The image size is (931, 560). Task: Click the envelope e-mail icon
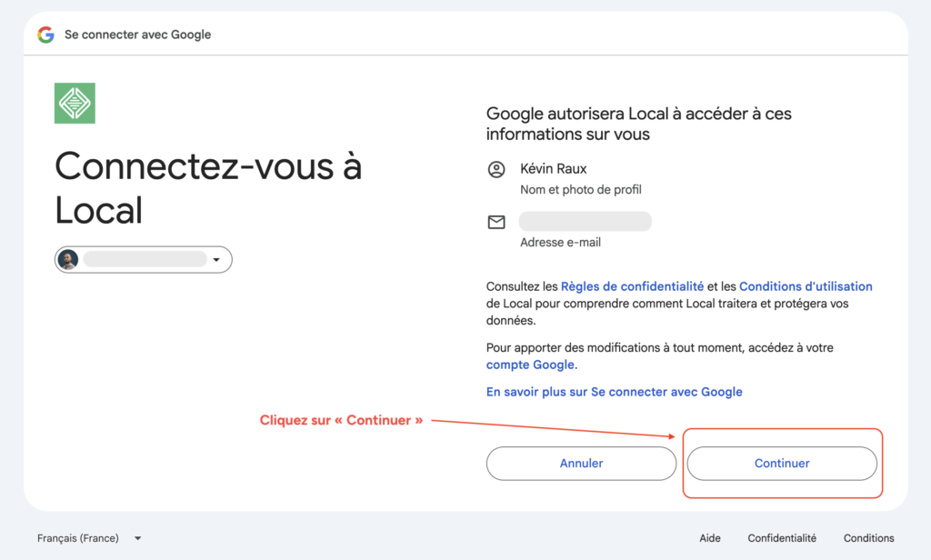[x=496, y=222]
